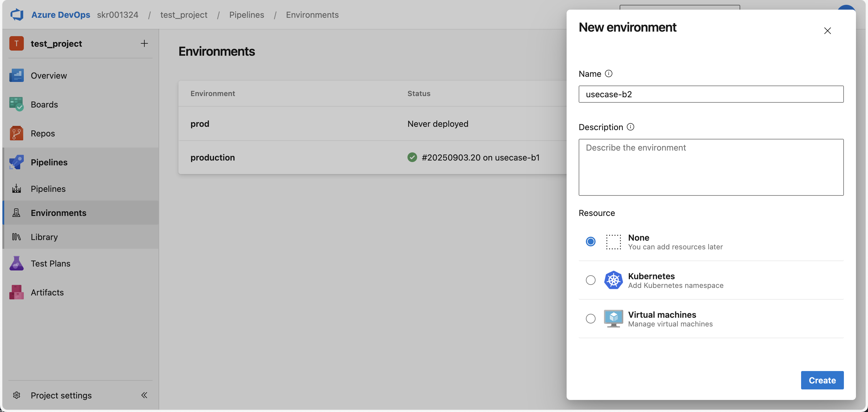Go to Pipelines sub-item in sidebar
Image resolution: width=868 pixels, height=412 pixels.
click(48, 189)
